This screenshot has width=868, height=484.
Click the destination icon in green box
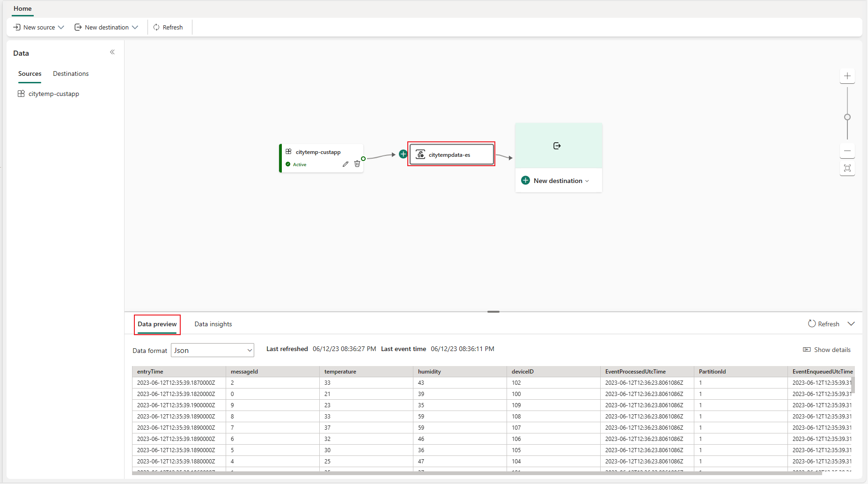[557, 146]
